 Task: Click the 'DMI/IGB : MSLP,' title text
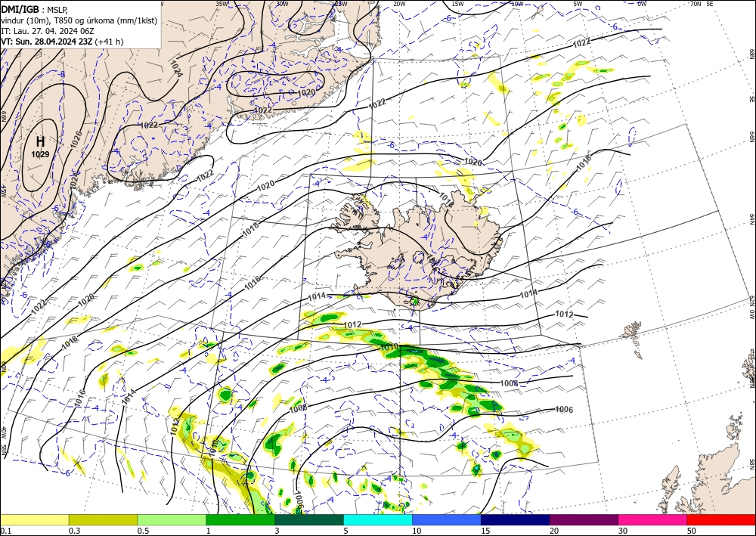pos(35,8)
